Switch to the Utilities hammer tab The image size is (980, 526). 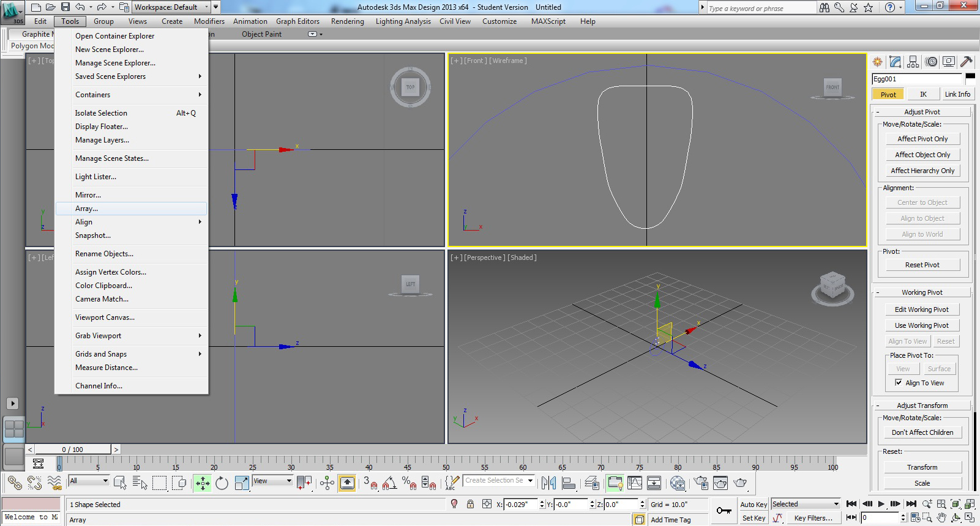[967, 61]
